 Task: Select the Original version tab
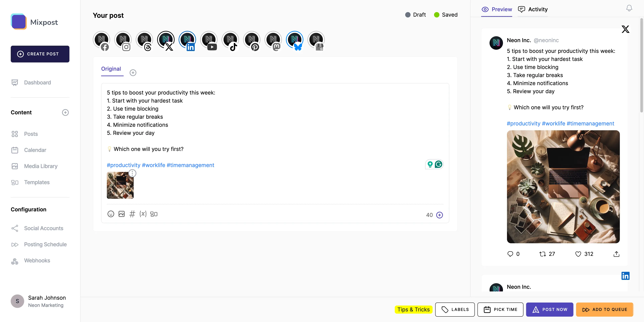coord(111,69)
